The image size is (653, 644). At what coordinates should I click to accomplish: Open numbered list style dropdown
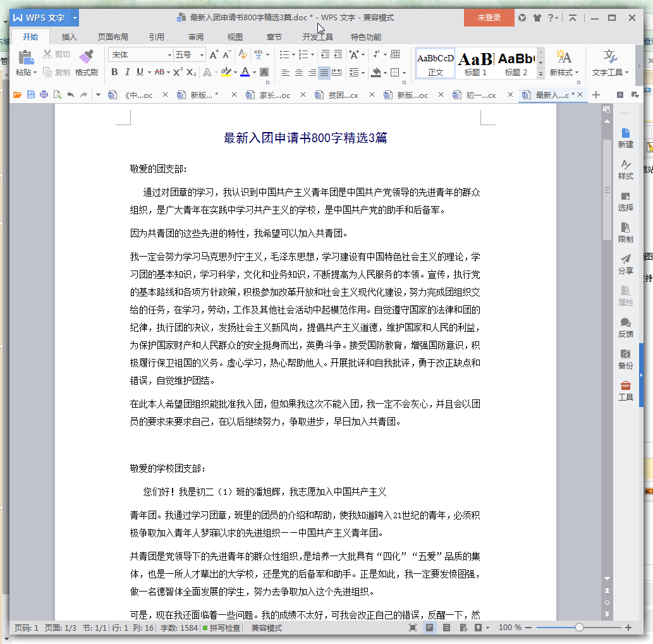[313, 54]
